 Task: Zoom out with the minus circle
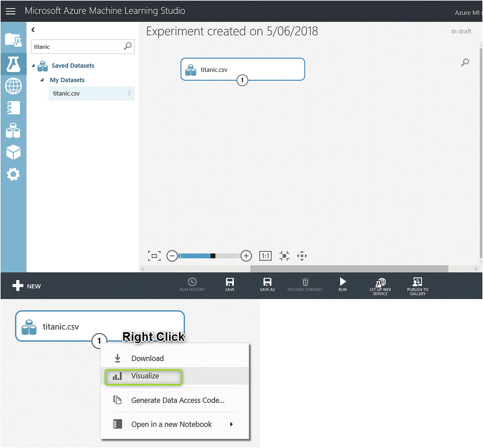(172, 256)
